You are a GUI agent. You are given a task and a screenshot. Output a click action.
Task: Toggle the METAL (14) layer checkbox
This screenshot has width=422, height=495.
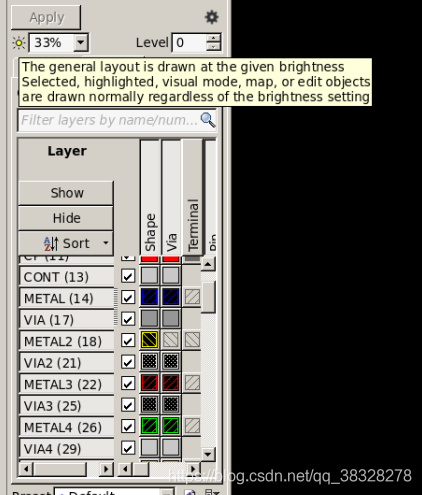click(128, 297)
